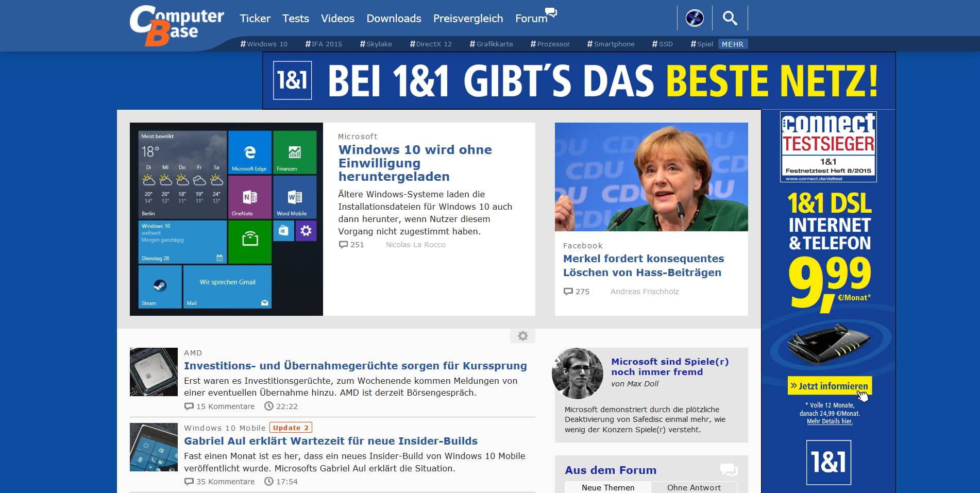This screenshot has height=493, width=980.
Task: Open the news settings gear icon
Action: pos(522,336)
